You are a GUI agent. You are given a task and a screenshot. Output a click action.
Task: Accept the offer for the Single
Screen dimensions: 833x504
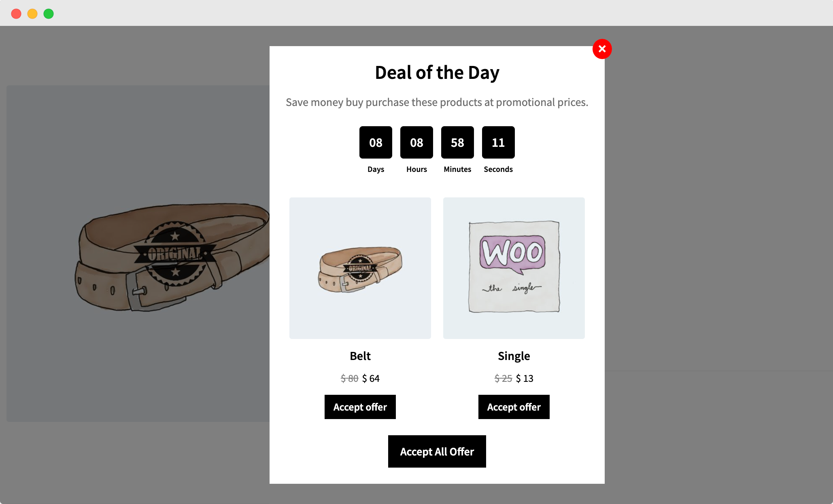[514, 407]
